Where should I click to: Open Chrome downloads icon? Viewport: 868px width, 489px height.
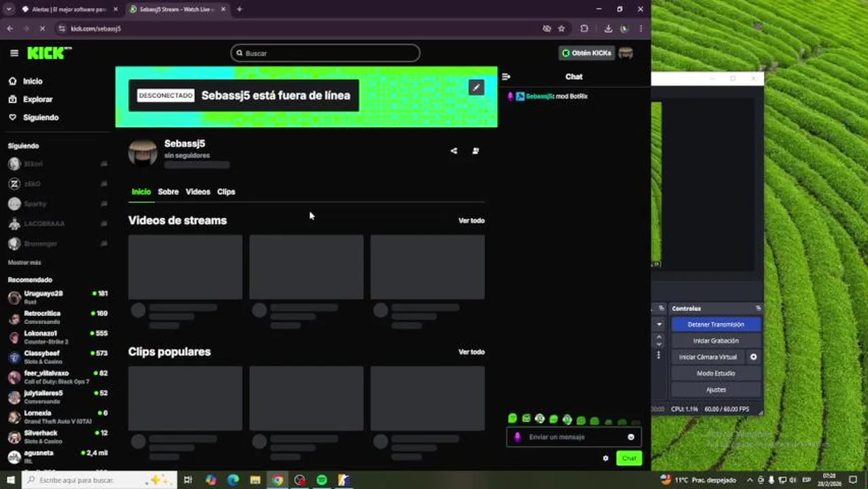point(608,29)
